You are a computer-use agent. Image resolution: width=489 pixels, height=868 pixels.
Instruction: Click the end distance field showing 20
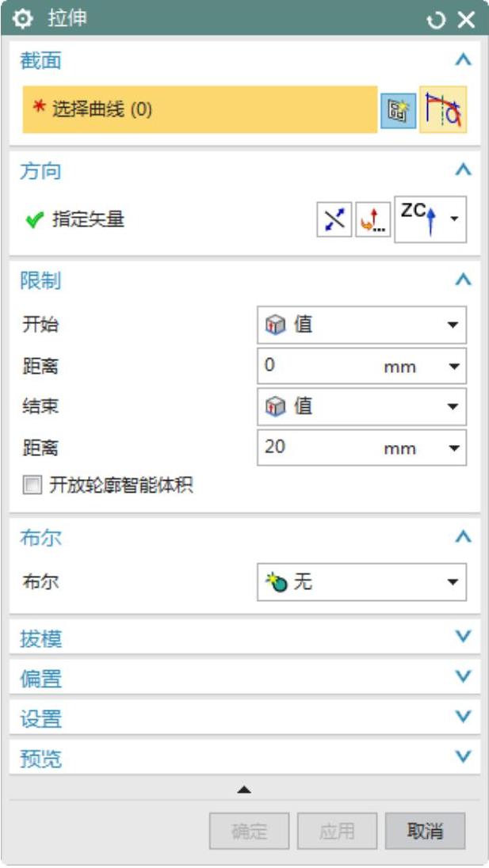(x=317, y=447)
